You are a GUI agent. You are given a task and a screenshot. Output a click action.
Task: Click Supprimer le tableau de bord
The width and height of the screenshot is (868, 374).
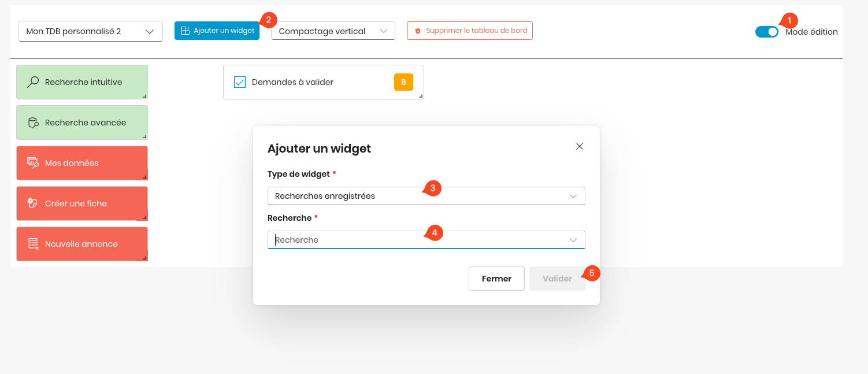point(470,31)
